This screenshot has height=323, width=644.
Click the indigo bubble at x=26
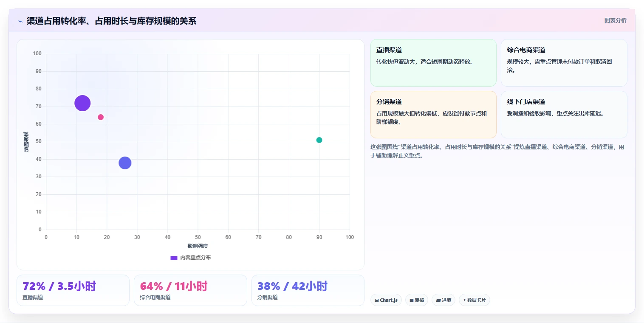pyautogui.click(x=125, y=163)
